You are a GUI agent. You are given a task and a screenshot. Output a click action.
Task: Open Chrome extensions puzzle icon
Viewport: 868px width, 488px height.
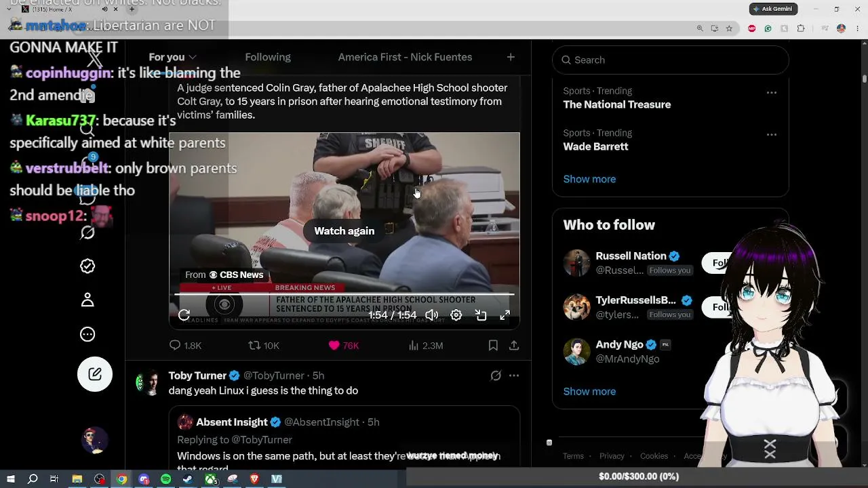pyautogui.click(x=801, y=28)
